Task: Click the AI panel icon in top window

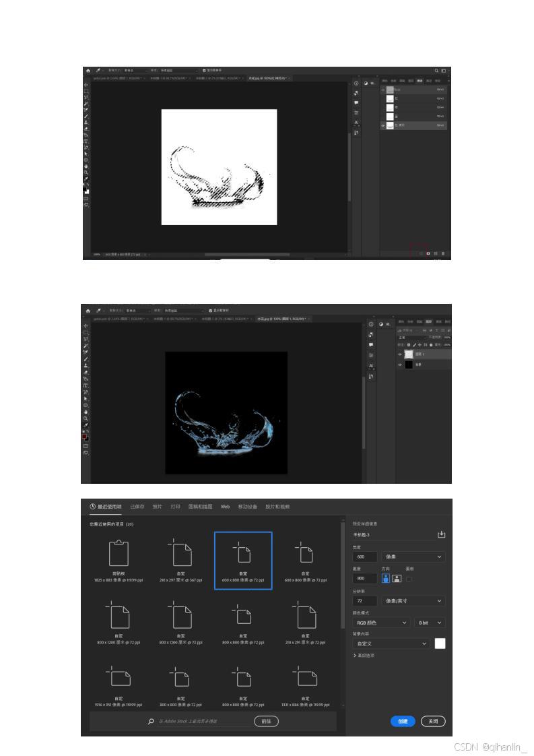Action: [x=356, y=123]
